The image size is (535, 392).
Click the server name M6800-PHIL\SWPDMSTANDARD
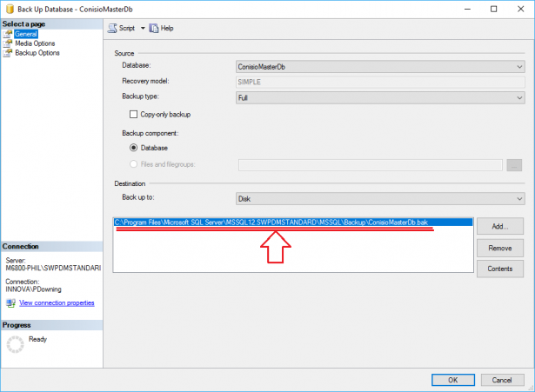[53, 269]
